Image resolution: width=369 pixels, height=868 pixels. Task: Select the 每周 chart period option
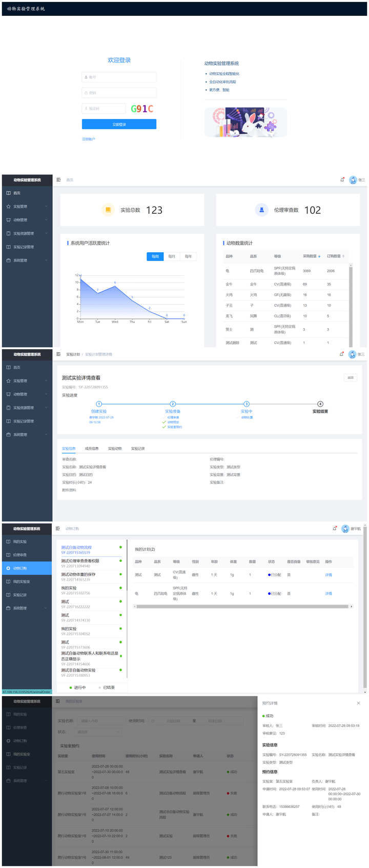click(155, 256)
